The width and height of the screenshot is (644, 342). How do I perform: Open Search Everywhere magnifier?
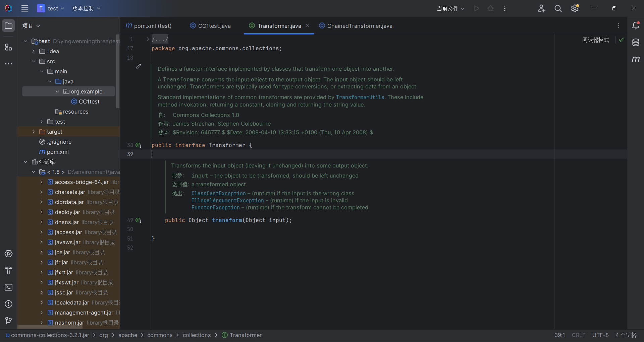click(x=558, y=8)
